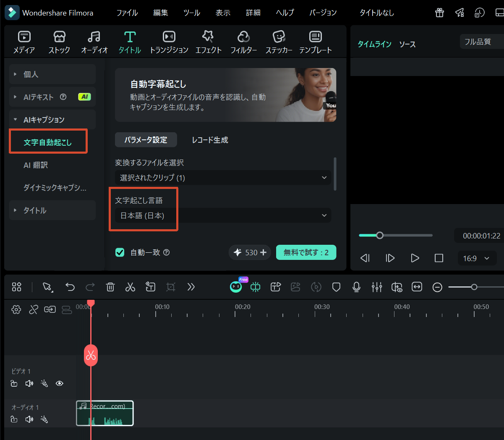
Task: Click the shield marker icon in timeline toolbar
Action: [336, 287]
